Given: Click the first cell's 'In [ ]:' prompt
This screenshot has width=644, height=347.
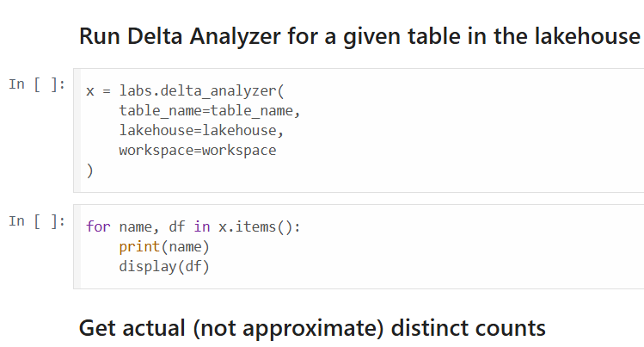Looking at the screenshot, I should [x=37, y=84].
